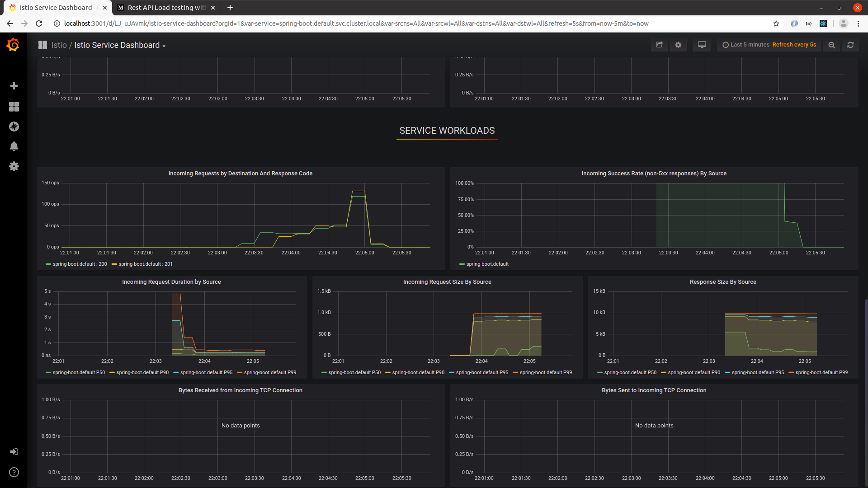Click yellow color line of 201 series legend
The image size is (868, 488).
[114, 264]
